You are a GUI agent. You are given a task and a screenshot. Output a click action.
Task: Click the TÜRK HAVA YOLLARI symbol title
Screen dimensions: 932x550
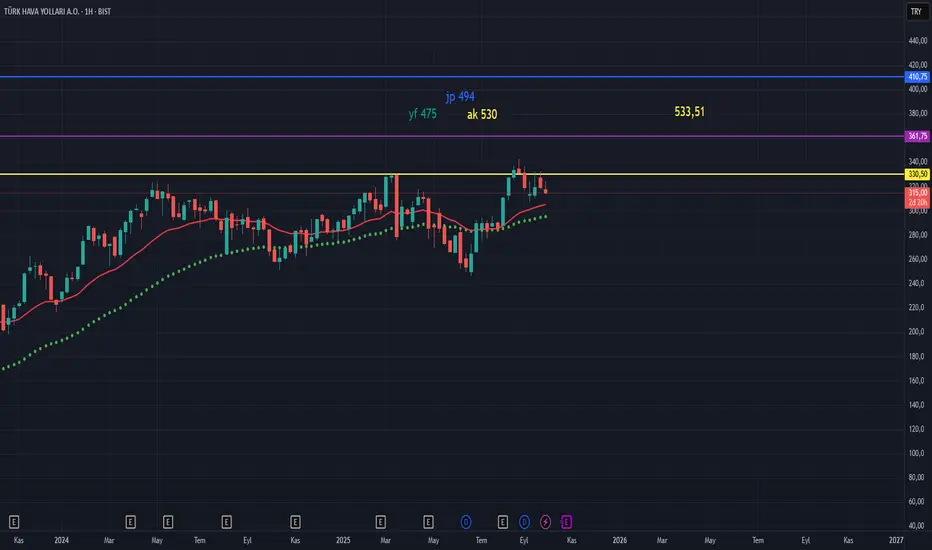(x=58, y=11)
